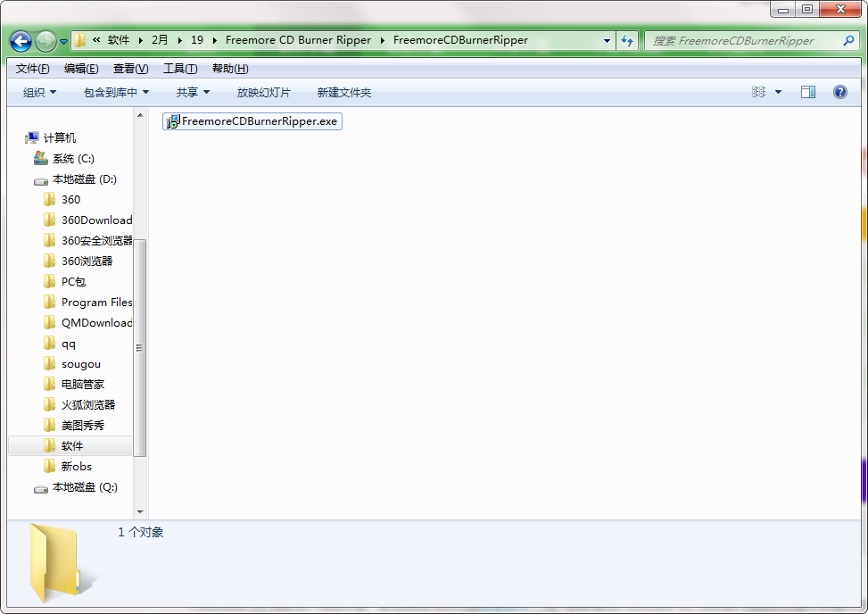Screen dimensions: 868x614
Task: Click the FreemoreCDBurnerRipper.exe file icon
Action: (x=173, y=121)
